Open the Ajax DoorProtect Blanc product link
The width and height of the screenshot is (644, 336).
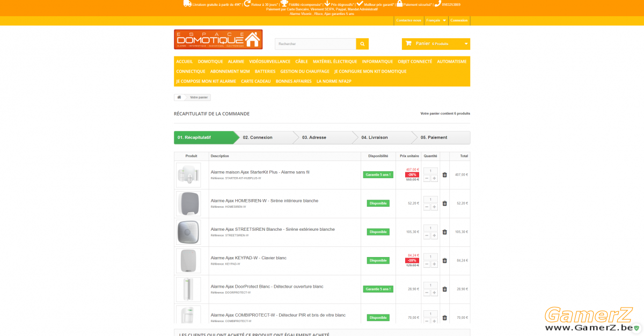(x=267, y=287)
